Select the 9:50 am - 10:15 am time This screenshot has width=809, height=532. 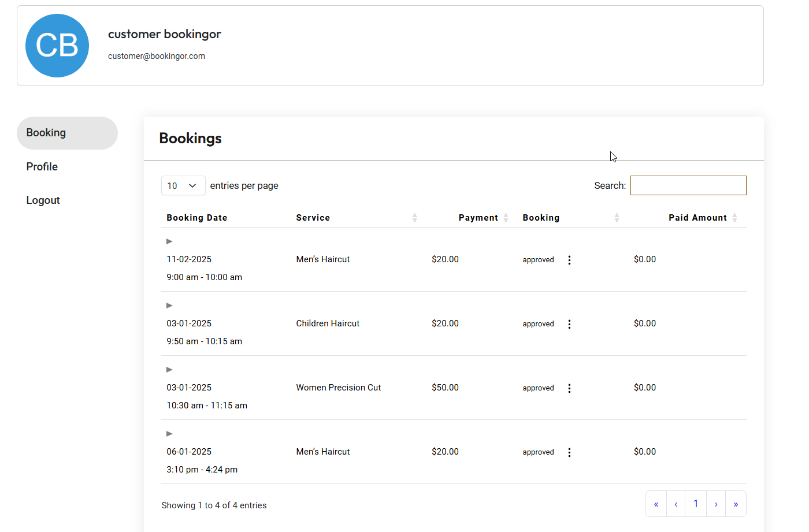205,341
